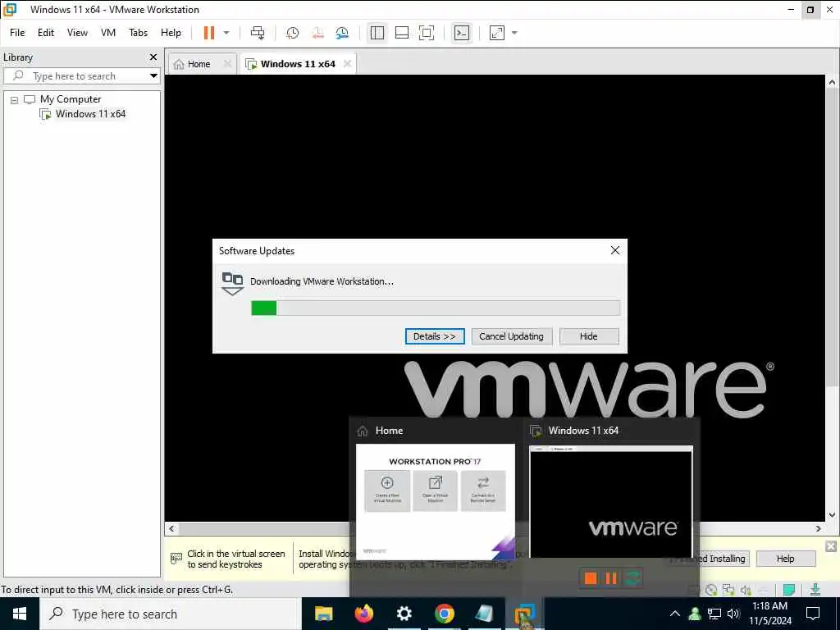This screenshot has height=630, width=840.
Task: Click the software update download status icon
Action: 815,589
